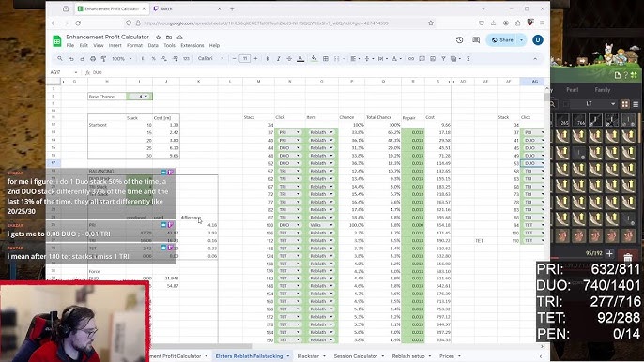Insert a chart from the toolbar

click(433, 59)
